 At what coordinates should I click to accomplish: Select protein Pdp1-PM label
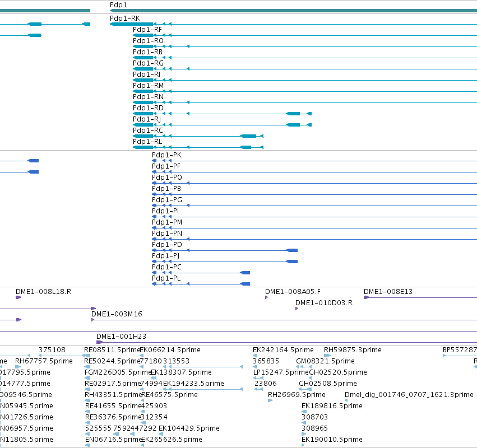(x=167, y=222)
